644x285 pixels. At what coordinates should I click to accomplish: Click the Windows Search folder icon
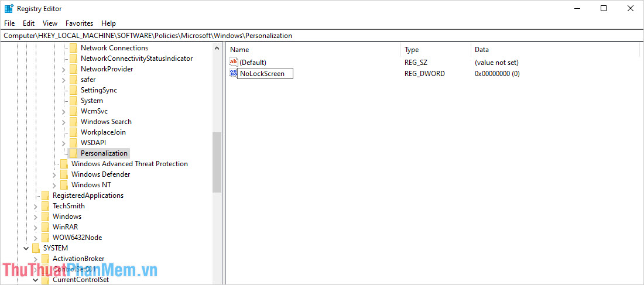click(73, 122)
